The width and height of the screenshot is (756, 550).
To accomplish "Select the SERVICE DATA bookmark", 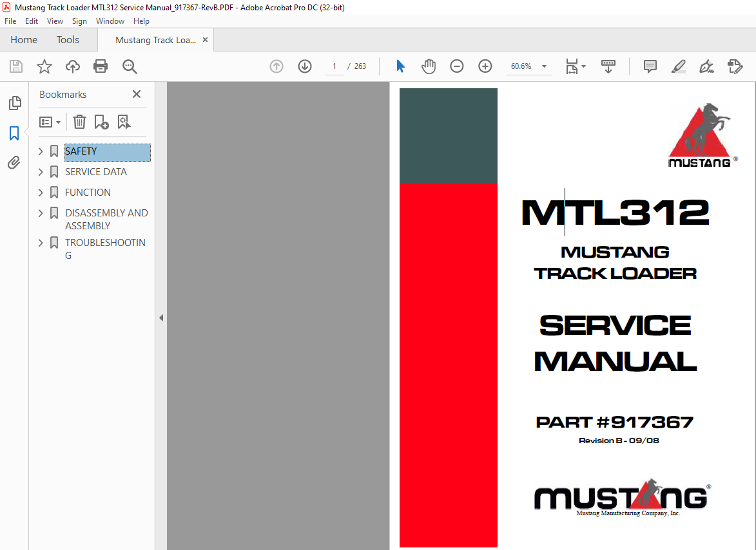I will point(96,172).
